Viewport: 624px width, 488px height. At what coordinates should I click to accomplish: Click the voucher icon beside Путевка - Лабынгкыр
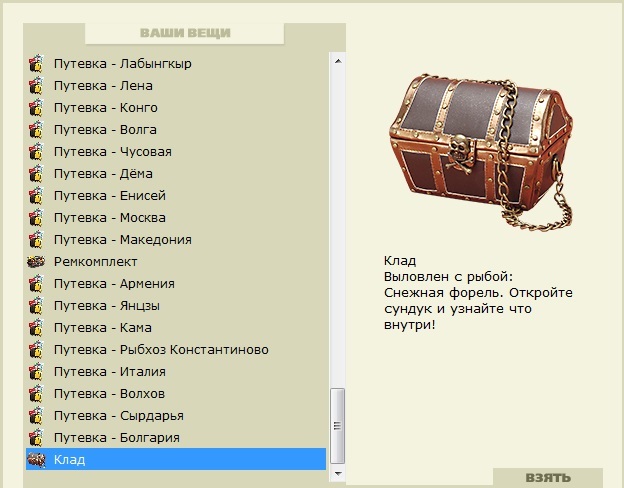tap(36, 63)
